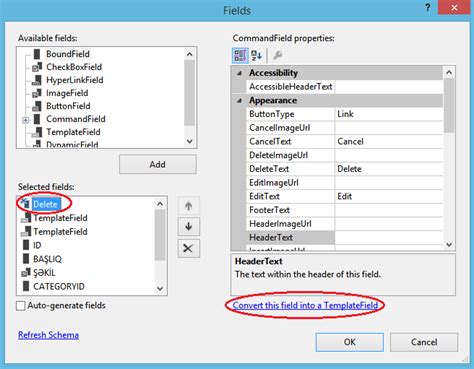Click into the HeaderText value field
Screen dimensions: 474x369
click(389, 238)
